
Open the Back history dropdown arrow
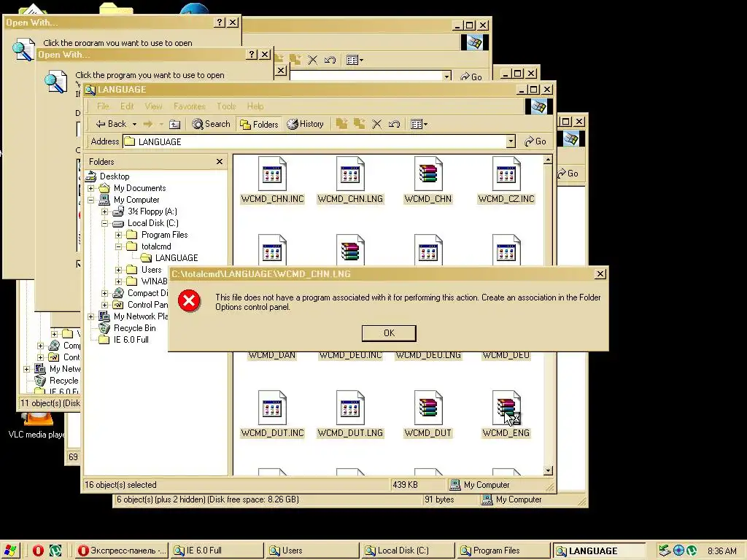(x=134, y=124)
